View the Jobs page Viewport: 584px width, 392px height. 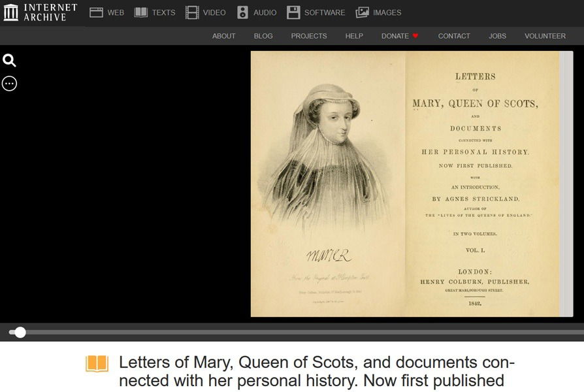tap(497, 36)
